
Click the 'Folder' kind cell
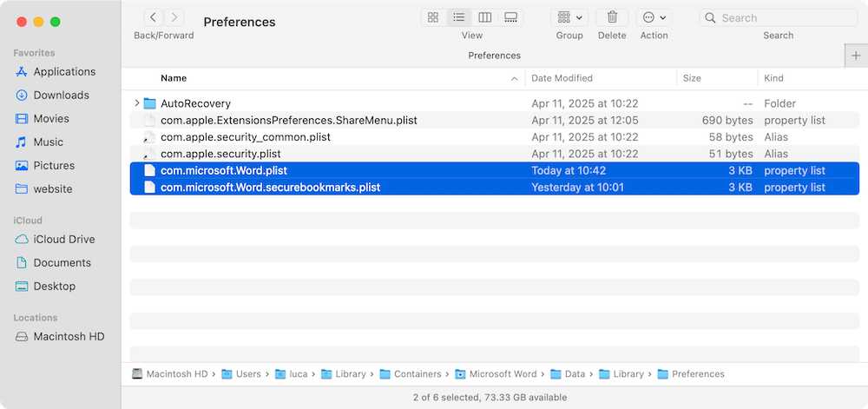780,103
